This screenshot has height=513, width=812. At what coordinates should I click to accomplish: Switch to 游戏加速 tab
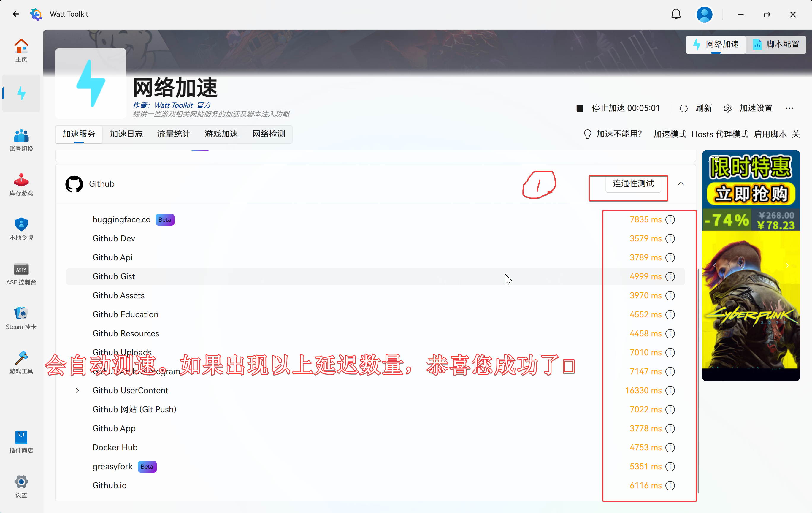click(221, 134)
